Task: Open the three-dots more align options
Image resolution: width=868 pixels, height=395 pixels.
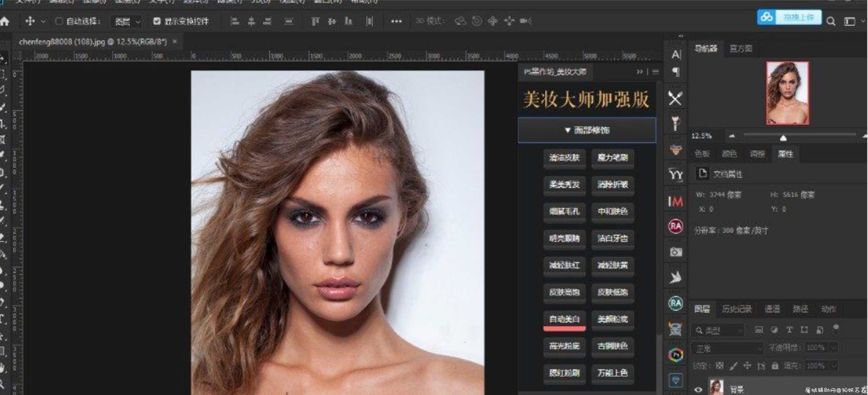Action: pyautogui.click(x=396, y=21)
